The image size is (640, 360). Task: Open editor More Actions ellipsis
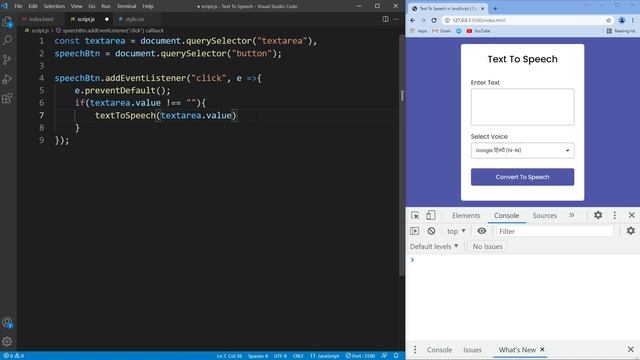coord(396,19)
